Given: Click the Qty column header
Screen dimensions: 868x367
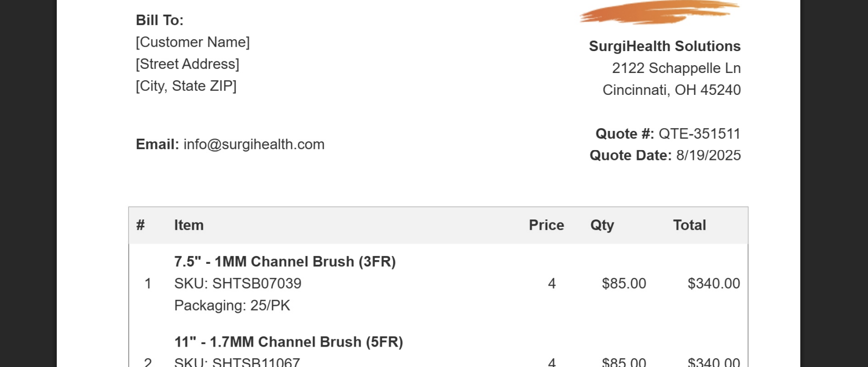Looking at the screenshot, I should click(602, 225).
